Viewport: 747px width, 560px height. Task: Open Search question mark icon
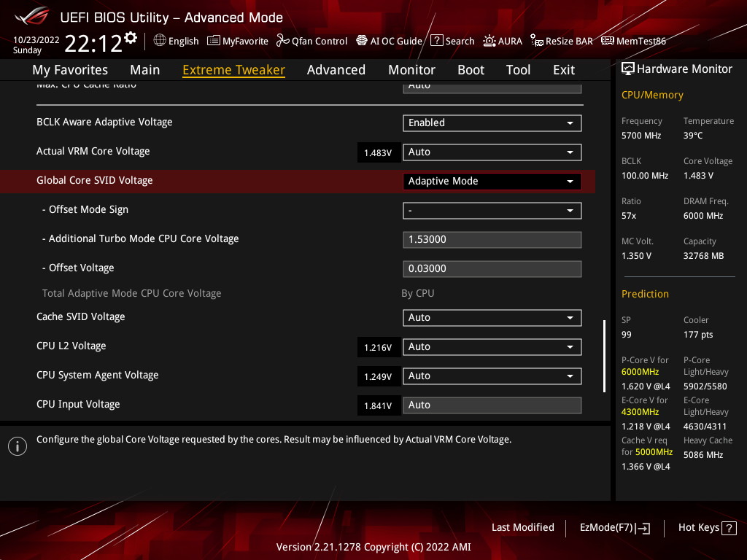pyautogui.click(x=436, y=41)
